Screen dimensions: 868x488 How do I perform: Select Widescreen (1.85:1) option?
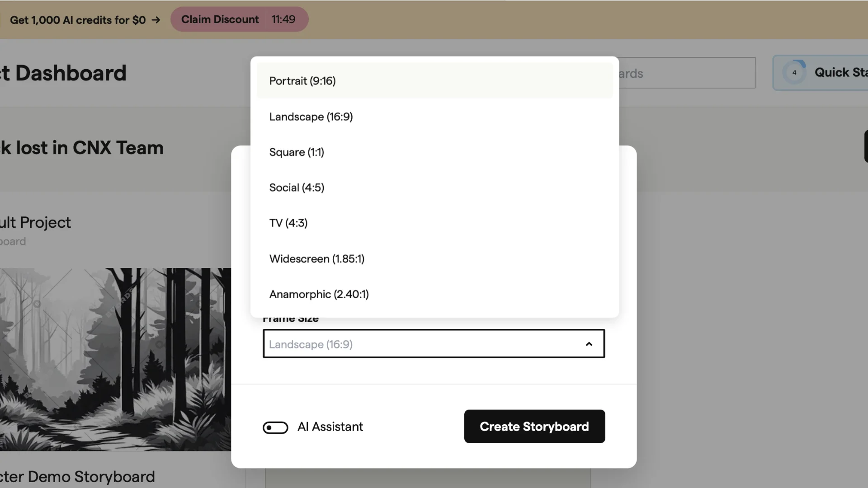point(316,259)
